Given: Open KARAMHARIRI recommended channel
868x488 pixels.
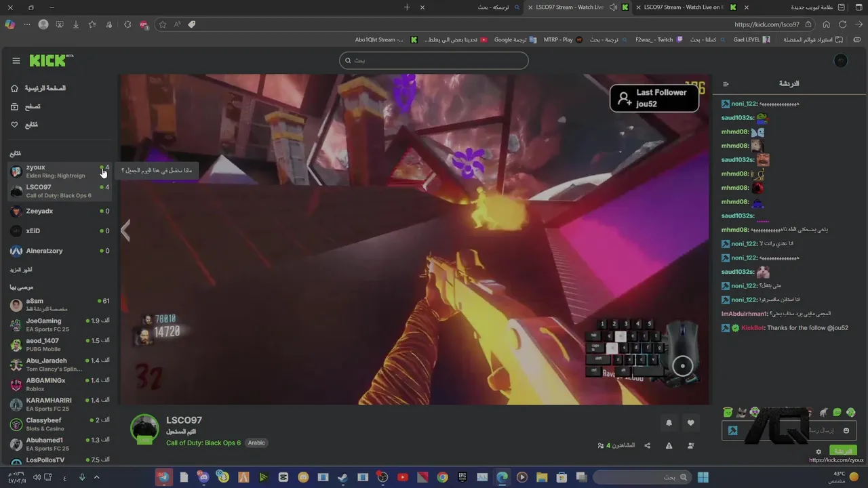Looking at the screenshot, I should (60, 404).
